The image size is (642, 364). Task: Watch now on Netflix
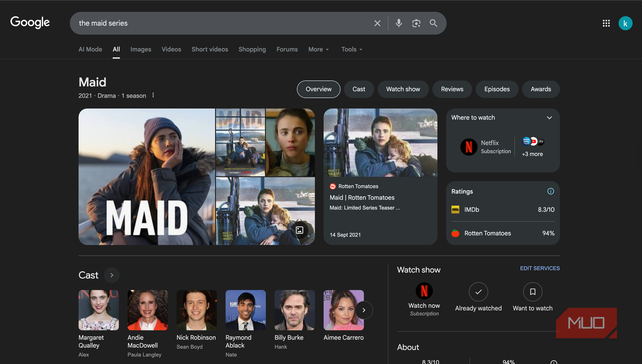(x=424, y=299)
